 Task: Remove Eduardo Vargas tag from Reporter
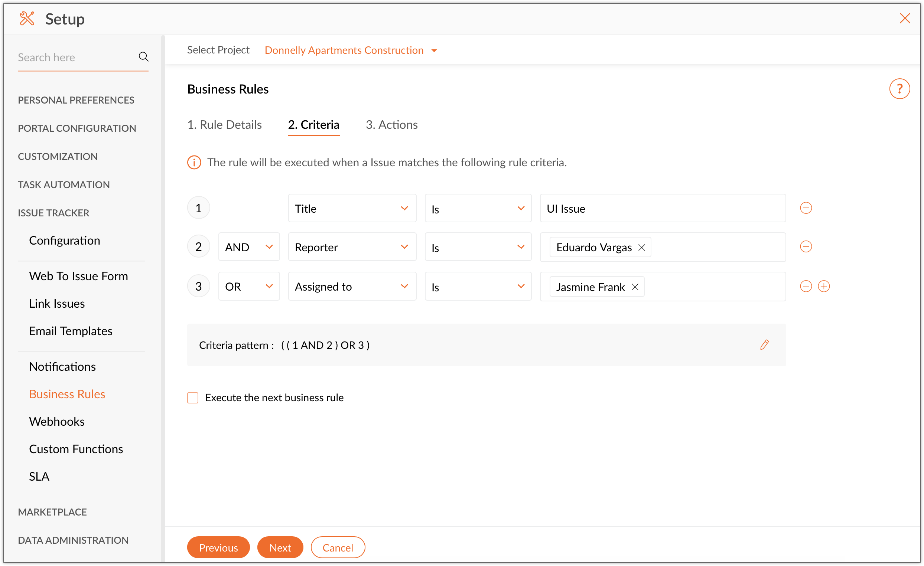pos(642,248)
